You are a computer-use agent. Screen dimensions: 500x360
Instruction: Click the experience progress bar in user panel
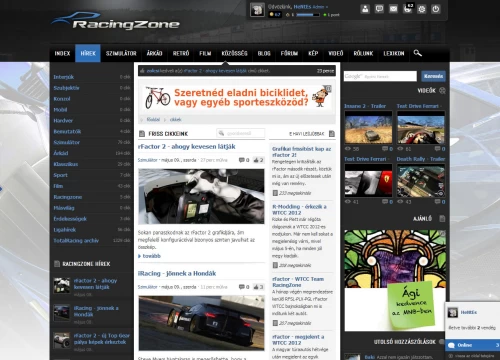[307, 15]
